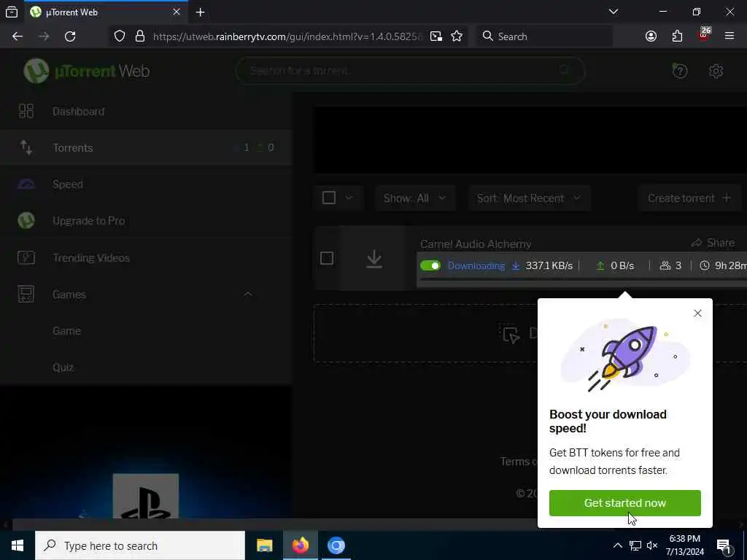Open the Dashboard section
The height and width of the screenshot is (560, 747).
point(78,112)
